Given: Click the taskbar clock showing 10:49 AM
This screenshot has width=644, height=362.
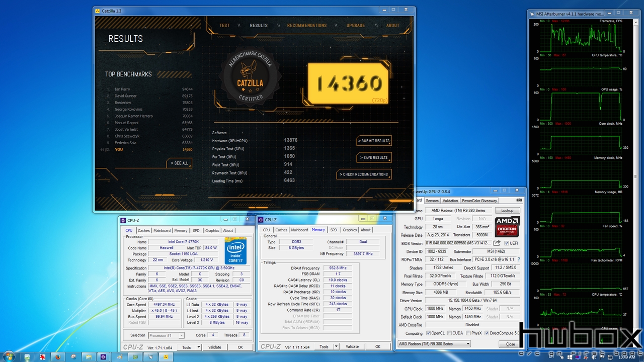Looking at the screenshot, I should click(626, 356).
